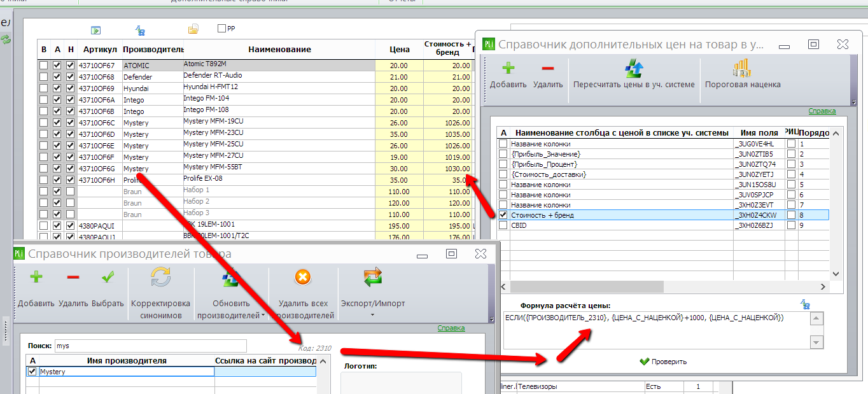Open Пороговая наценка chart icon
This screenshot has width=868, height=394.
pos(742,67)
